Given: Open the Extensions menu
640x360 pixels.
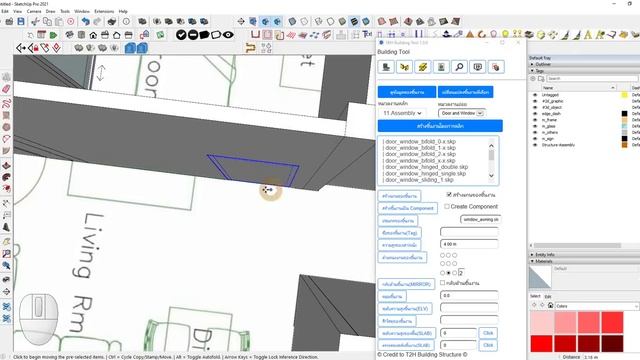Looking at the screenshot, I should click(104, 11).
